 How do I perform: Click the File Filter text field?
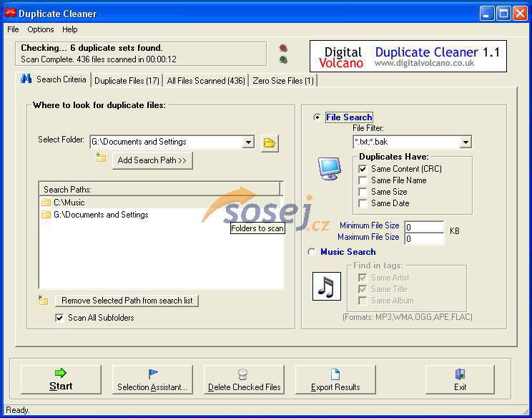point(406,142)
